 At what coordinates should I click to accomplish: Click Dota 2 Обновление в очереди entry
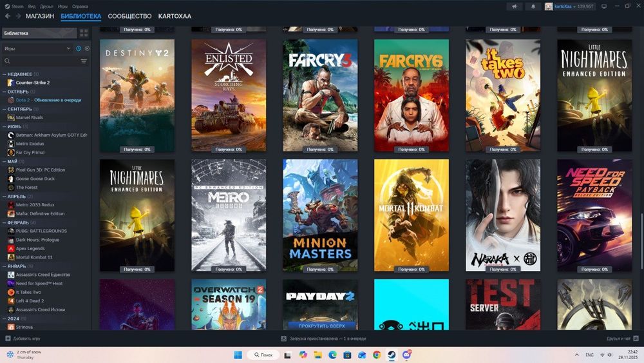pos(48,100)
